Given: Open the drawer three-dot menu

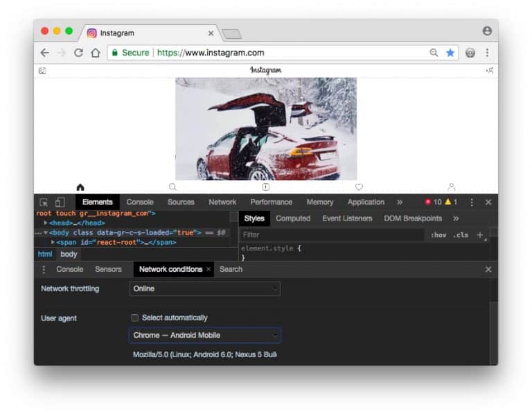Looking at the screenshot, I should coord(44,269).
